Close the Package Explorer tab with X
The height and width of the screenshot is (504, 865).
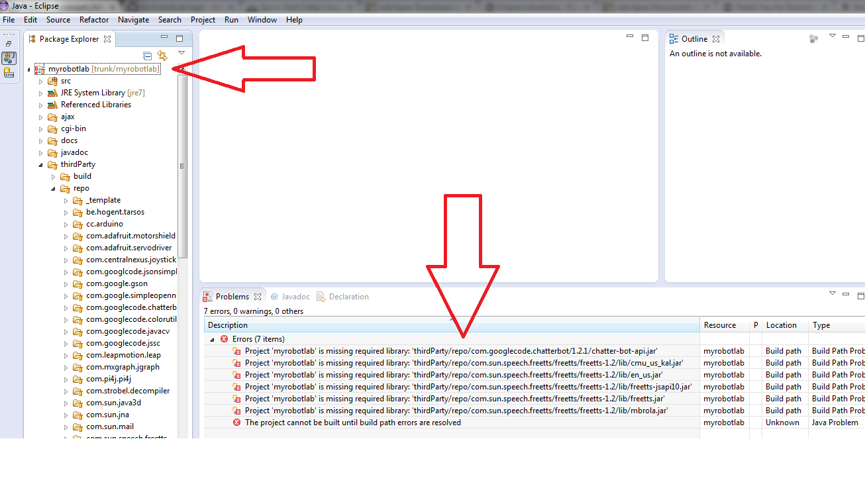click(x=107, y=39)
